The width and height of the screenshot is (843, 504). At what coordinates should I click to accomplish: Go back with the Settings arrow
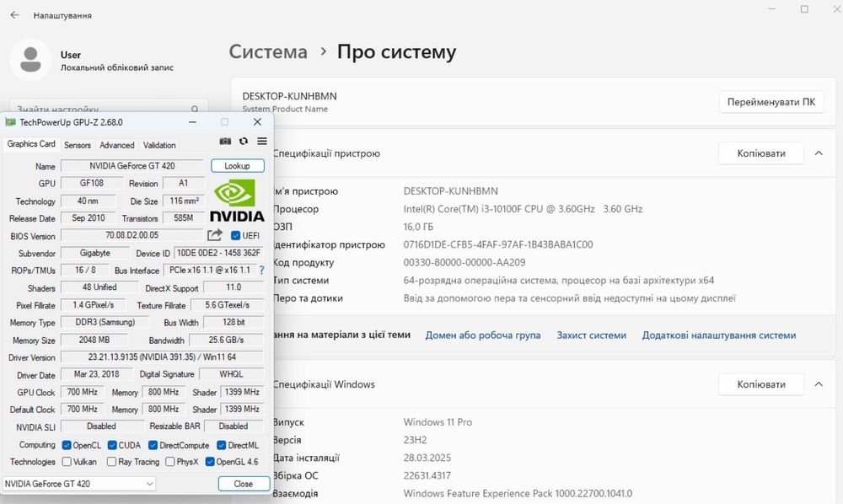[14, 15]
